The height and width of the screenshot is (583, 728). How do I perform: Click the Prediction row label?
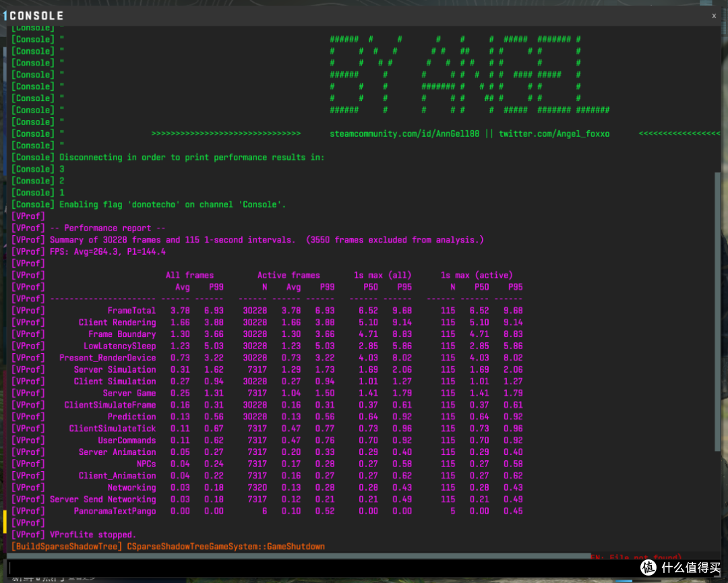[131, 417]
